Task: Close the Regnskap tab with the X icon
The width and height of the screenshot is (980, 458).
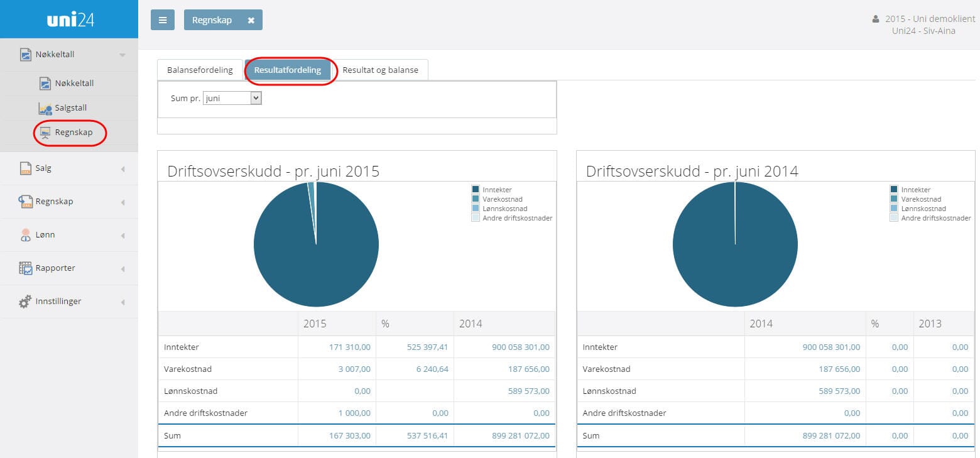Action: tap(251, 20)
